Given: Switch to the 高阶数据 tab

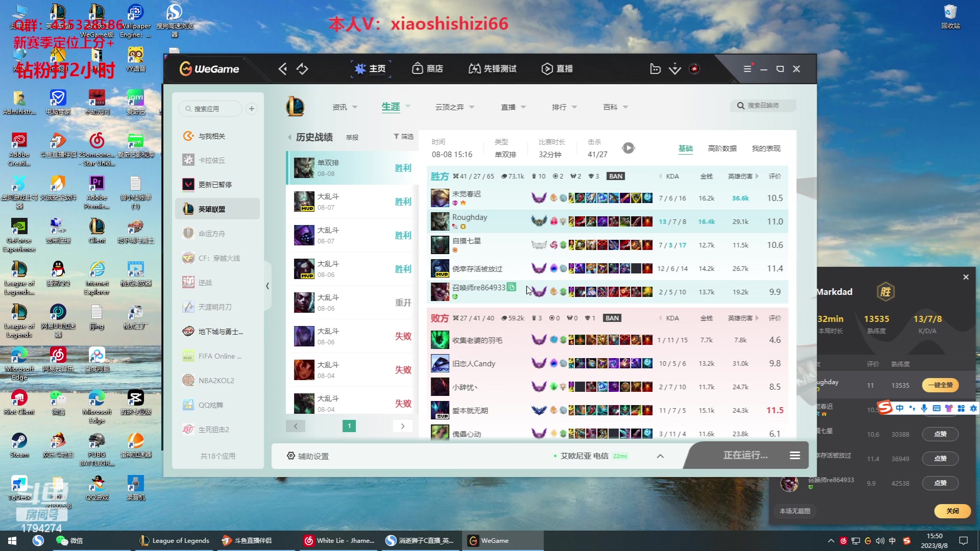Looking at the screenshot, I should tap(722, 148).
